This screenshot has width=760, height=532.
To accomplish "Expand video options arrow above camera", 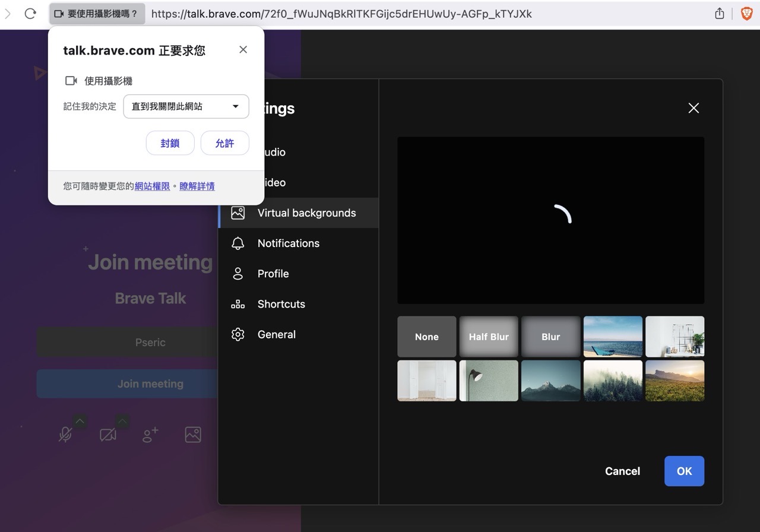I will pos(122,421).
